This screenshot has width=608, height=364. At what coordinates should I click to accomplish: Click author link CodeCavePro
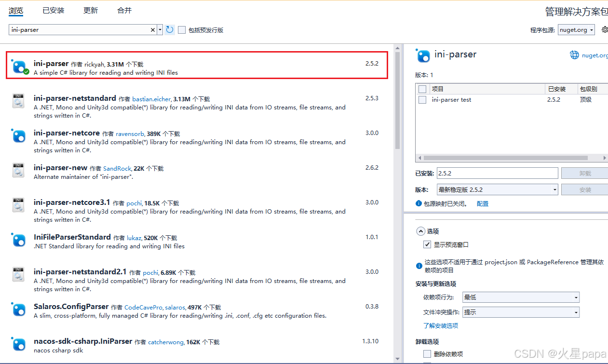(144, 308)
